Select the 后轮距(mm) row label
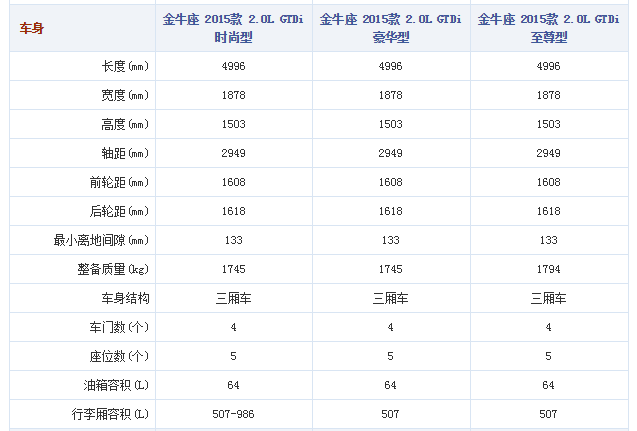637x431 pixels. pos(119,211)
